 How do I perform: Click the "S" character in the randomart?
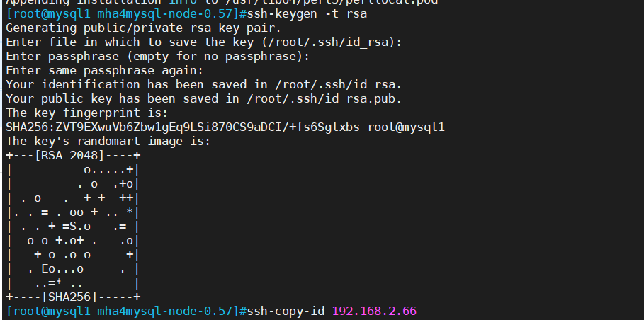coord(73,227)
